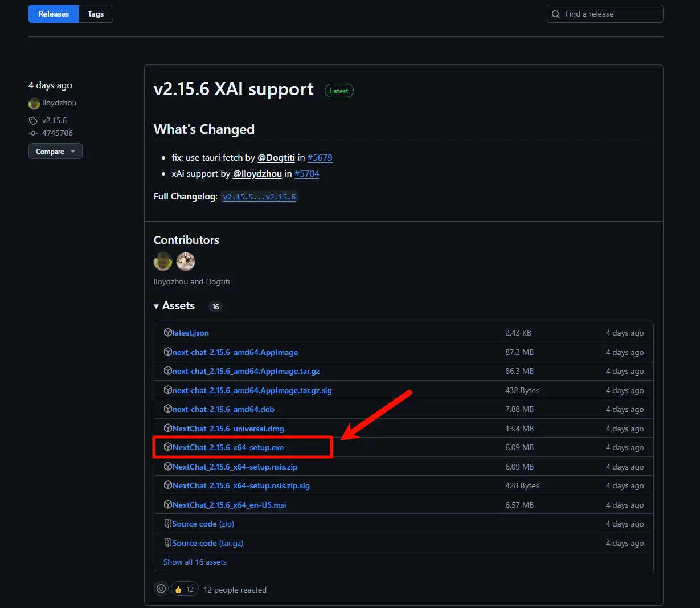Download NextChat_2.15.6_x64-setup.nsis.zip
The height and width of the screenshot is (608, 700).
click(235, 467)
